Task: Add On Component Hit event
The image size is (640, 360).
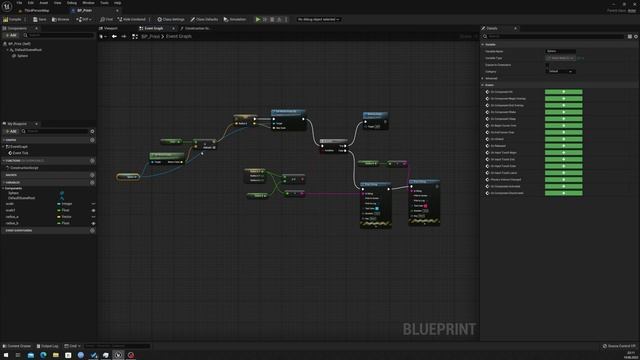Action: [563, 92]
